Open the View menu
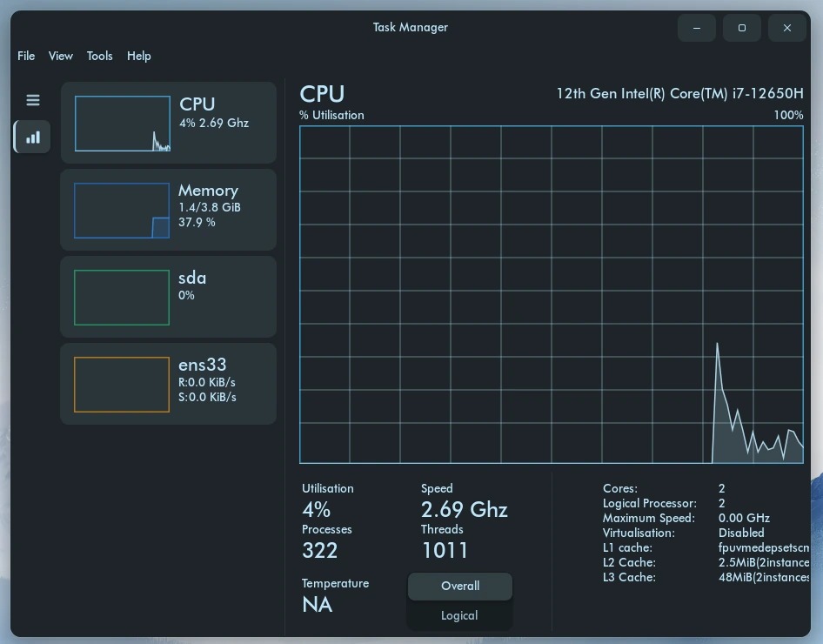Image resolution: width=823 pixels, height=644 pixels. [x=61, y=56]
